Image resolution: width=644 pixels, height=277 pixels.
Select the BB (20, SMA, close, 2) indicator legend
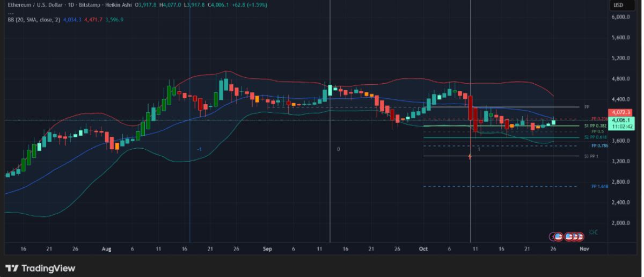[x=33, y=20]
